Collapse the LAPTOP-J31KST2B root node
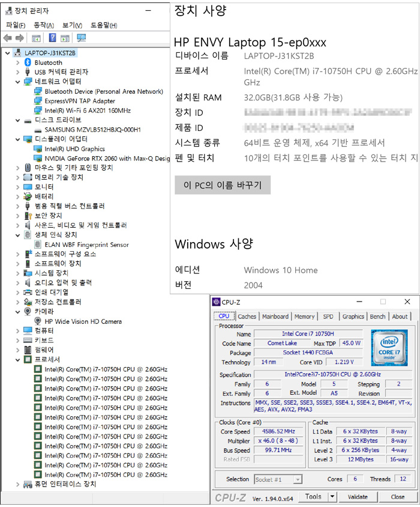 pyautogui.click(x=7, y=53)
